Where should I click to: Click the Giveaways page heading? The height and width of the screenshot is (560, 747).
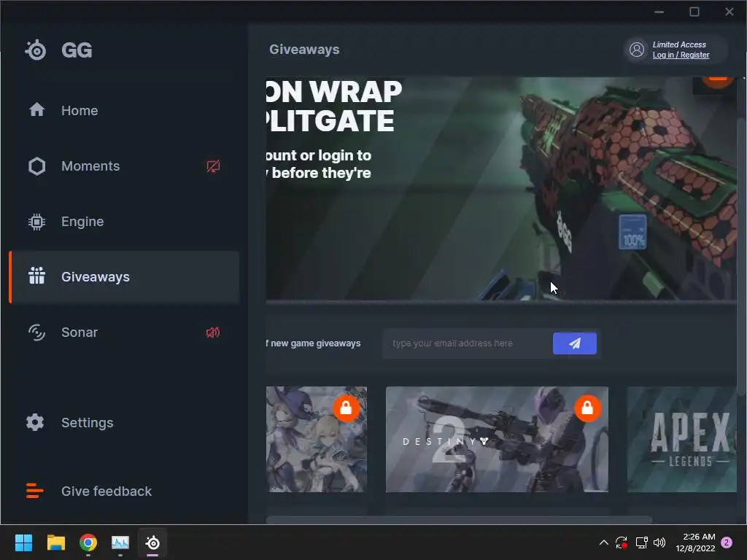pyautogui.click(x=304, y=50)
